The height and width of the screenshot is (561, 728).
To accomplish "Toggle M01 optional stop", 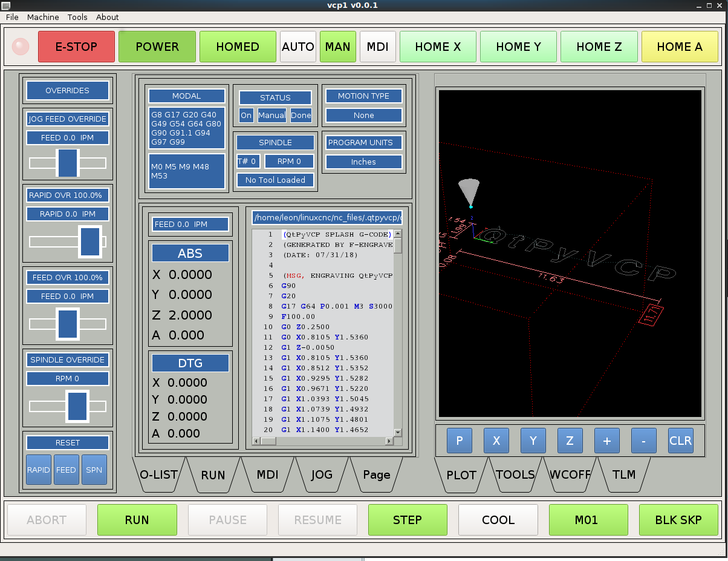I will tap(588, 520).
